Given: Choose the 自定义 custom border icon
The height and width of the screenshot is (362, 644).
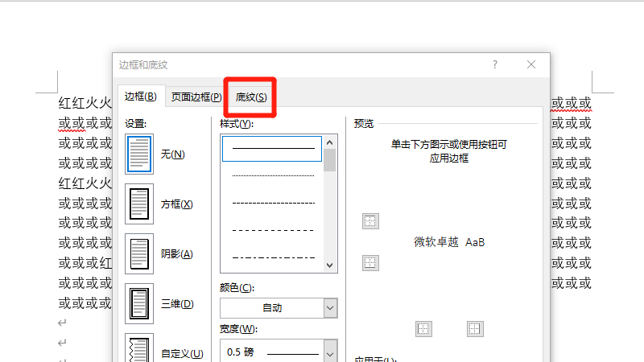Looking at the screenshot, I should click(139, 350).
